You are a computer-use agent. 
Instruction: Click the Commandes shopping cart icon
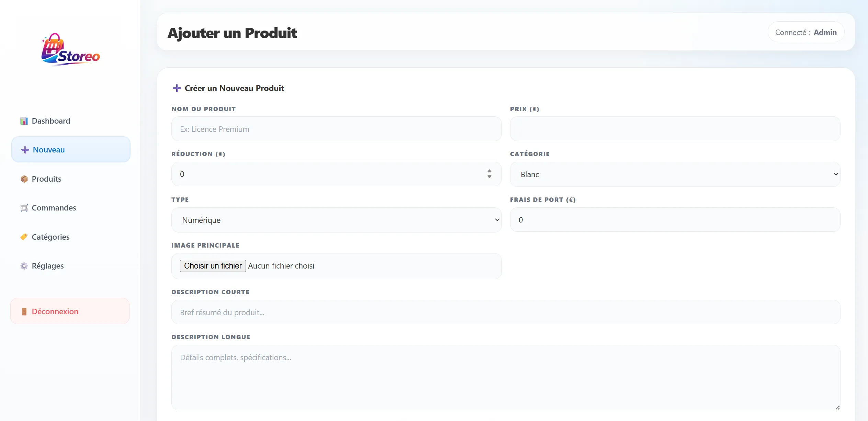(24, 208)
